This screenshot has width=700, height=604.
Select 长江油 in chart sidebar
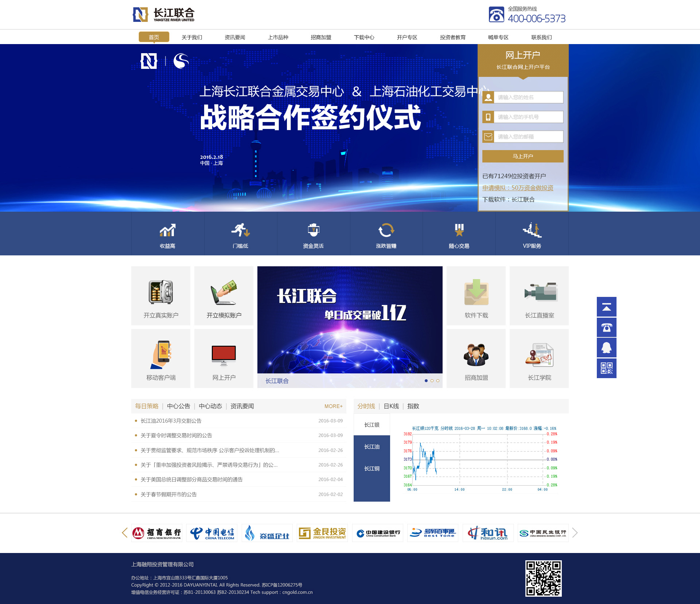(x=372, y=447)
